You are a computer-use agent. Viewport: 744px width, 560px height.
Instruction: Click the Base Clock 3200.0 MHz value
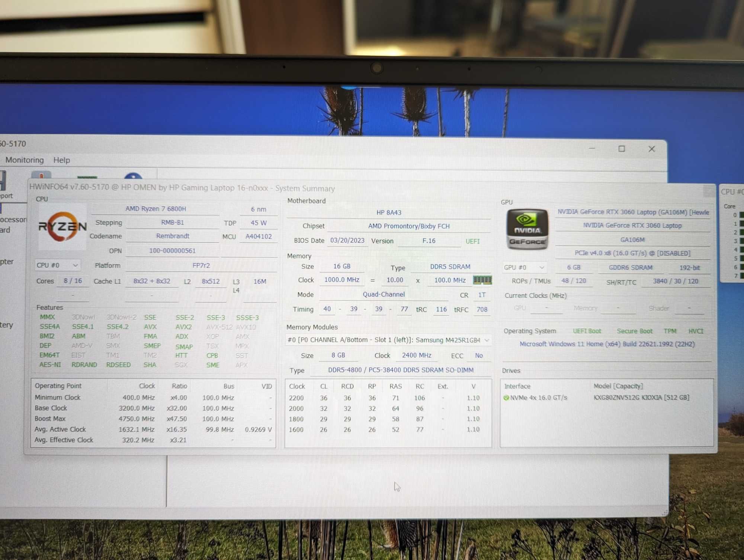click(x=137, y=408)
